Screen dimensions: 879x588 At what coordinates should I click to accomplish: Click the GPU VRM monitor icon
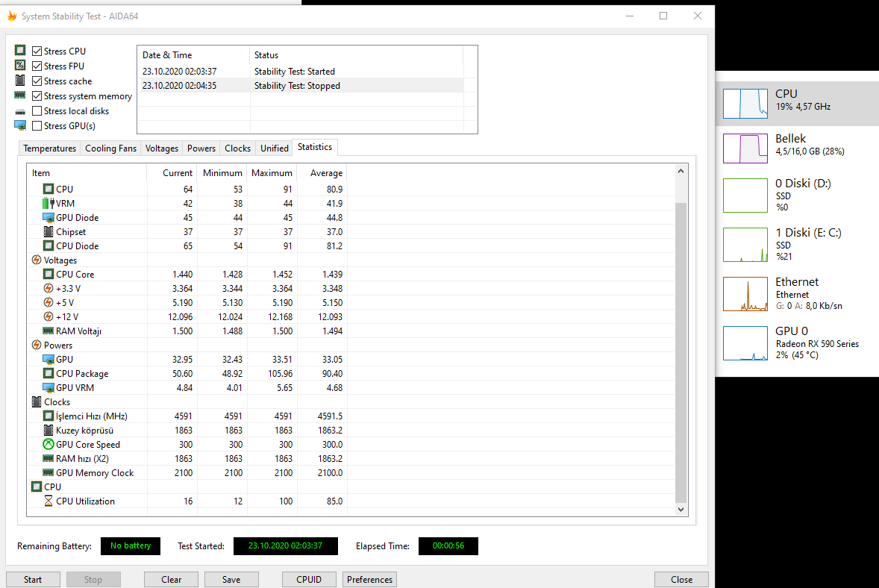pyautogui.click(x=49, y=387)
